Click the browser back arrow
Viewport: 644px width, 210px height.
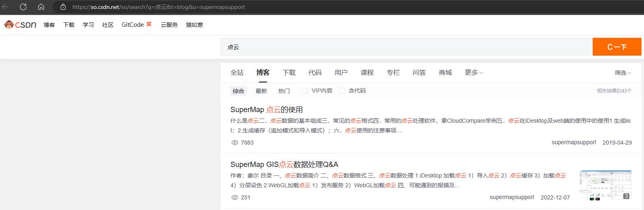tap(5, 7)
